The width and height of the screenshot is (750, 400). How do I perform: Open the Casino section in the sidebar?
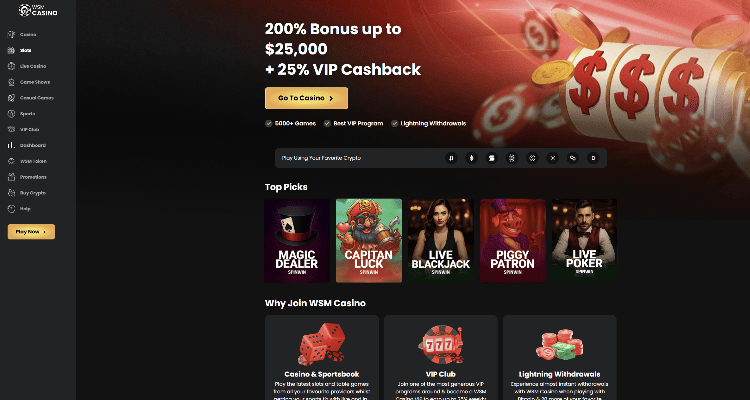pyautogui.click(x=22, y=34)
